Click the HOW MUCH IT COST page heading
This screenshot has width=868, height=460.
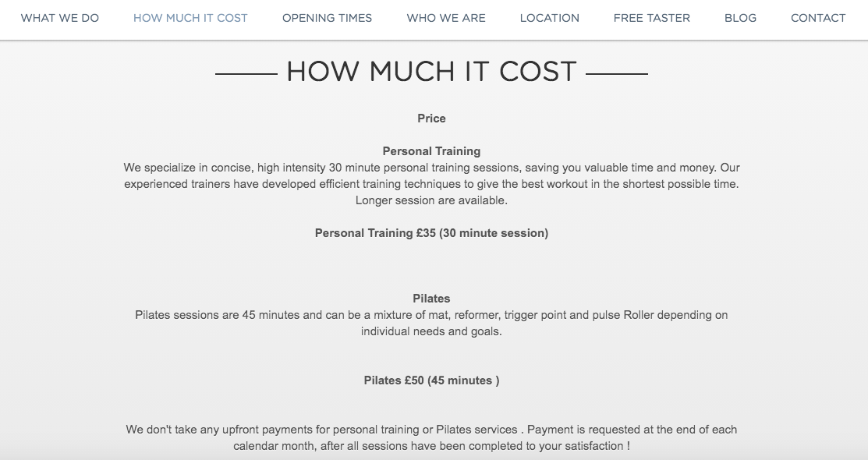pos(432,71)
